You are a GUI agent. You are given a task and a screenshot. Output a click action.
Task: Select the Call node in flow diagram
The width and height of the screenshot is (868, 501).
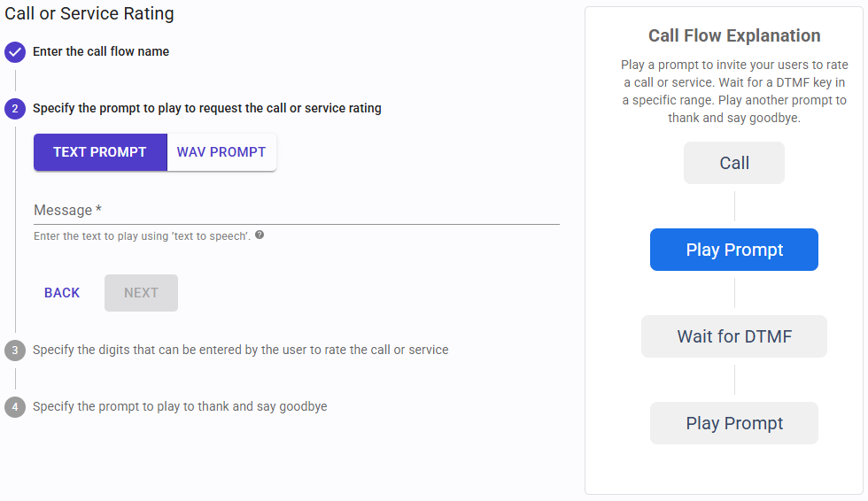click(734, 163)
